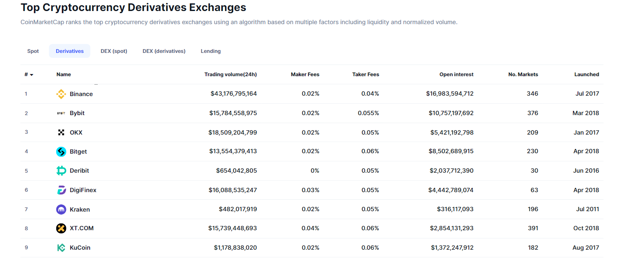Click Kraken open interest $316,117,093
The height and width of the screenshot is (259, 644).
tap(455, 209)
